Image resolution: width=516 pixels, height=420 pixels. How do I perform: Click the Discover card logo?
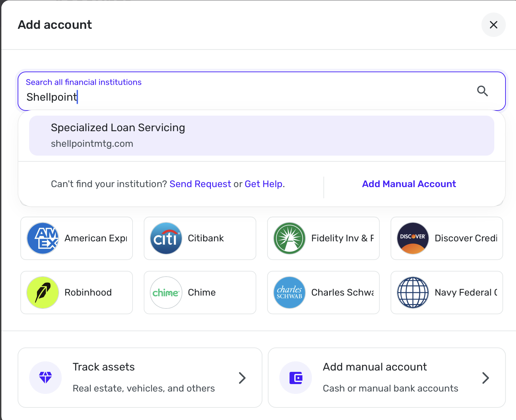coord(413,238)
